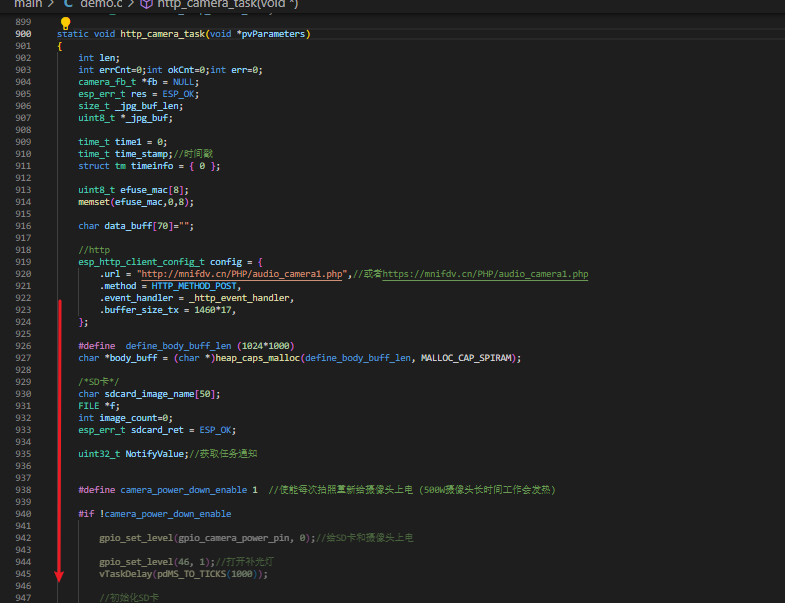Screen dimensions: 785x603
Task: Click the MALLOC_CAP_SPIRAM argument
Action: (x=466, y=358)
